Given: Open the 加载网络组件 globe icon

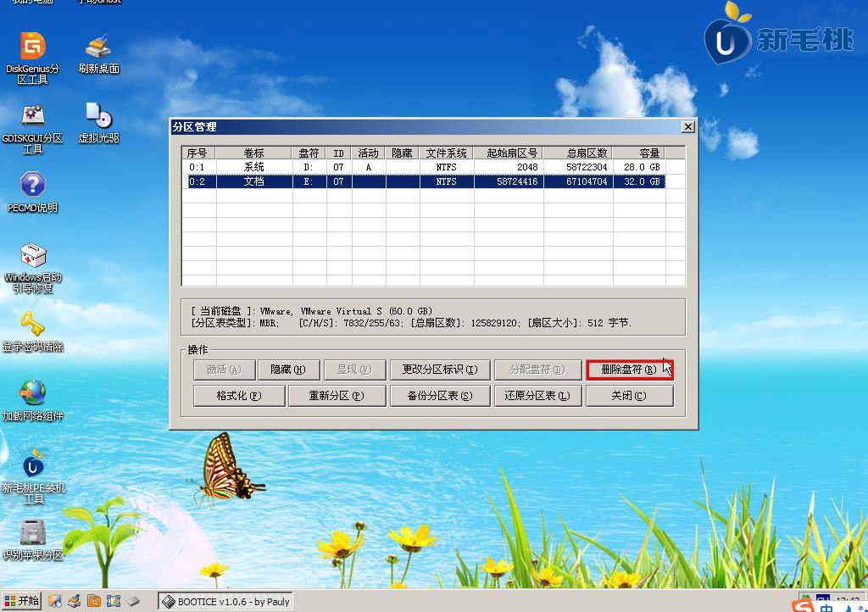Looking at the screenshot, I should click(x=32, y=401).
